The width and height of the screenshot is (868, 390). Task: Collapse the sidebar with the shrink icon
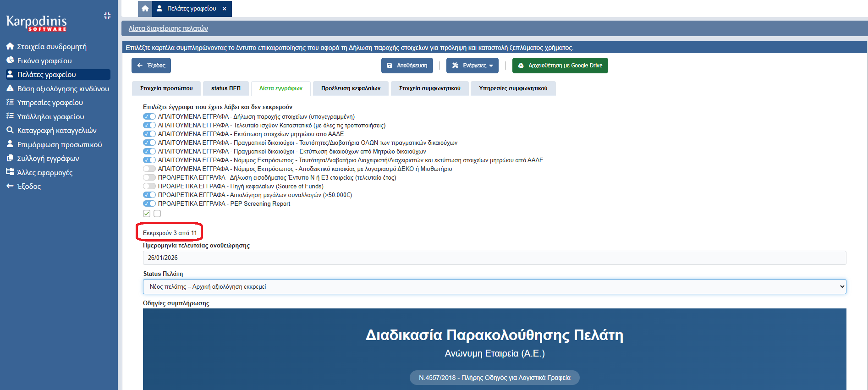(107, 16)
